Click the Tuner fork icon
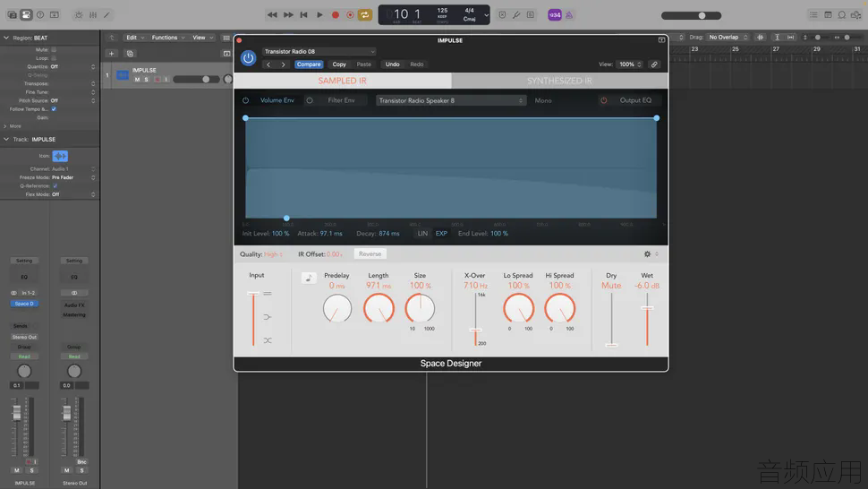The width and height of the screenshot is (868, 489). click(x=516, y=15)
